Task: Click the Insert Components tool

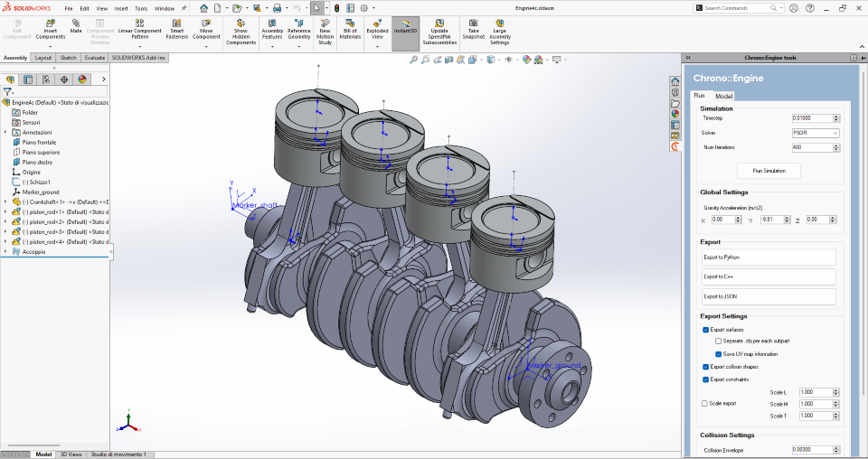Action: click(x=51, y=26)
